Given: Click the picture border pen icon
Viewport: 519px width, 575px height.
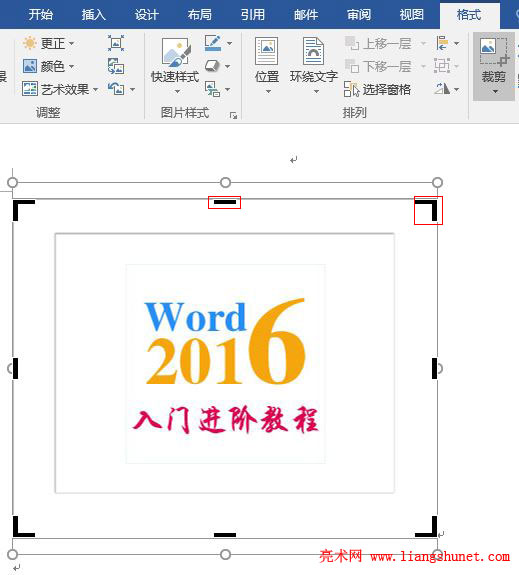Looking at the screenshot, I should point(213,43).
